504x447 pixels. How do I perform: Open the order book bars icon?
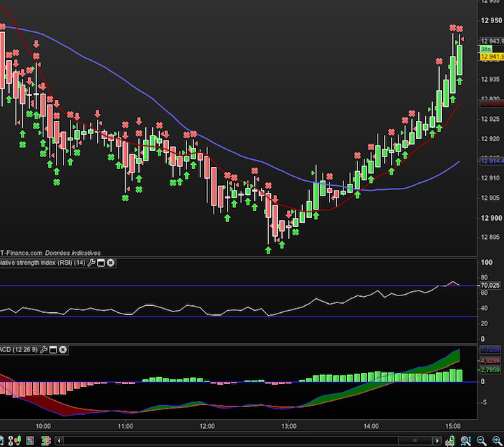[46, 441]
